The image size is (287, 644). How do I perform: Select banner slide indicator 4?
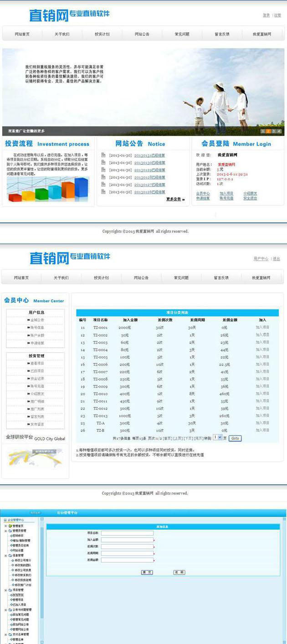tap(279, 131)
